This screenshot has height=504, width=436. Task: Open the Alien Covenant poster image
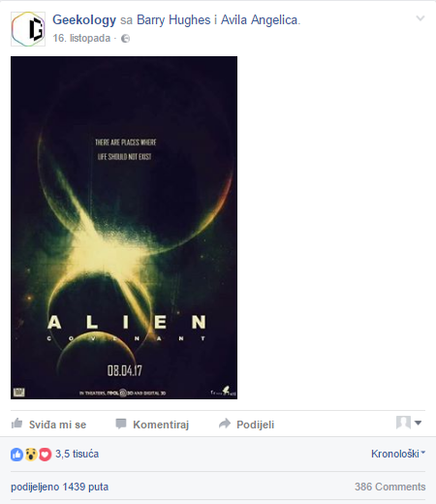click(124, 228)
